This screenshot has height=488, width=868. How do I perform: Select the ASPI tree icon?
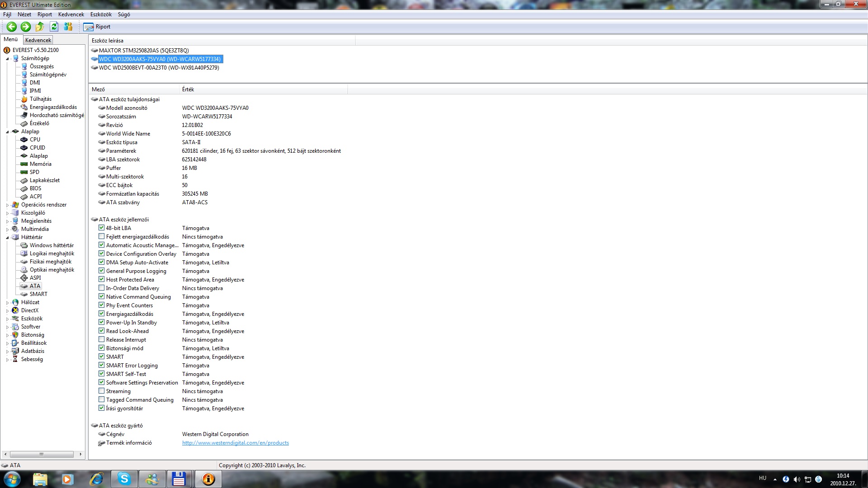point(24,278)
